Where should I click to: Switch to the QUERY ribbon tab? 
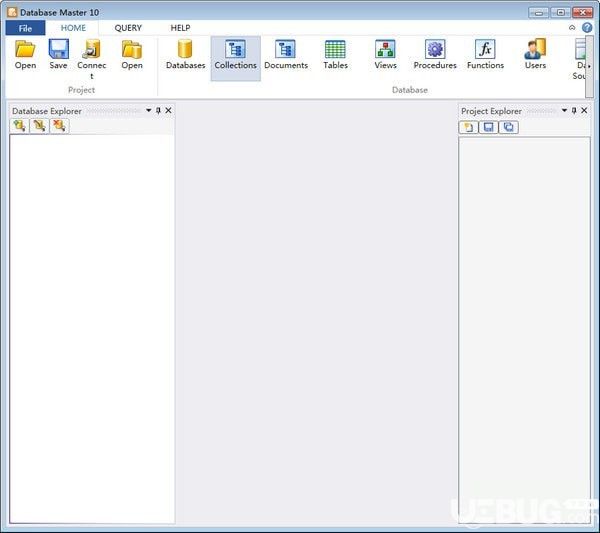tap(128, 28)
